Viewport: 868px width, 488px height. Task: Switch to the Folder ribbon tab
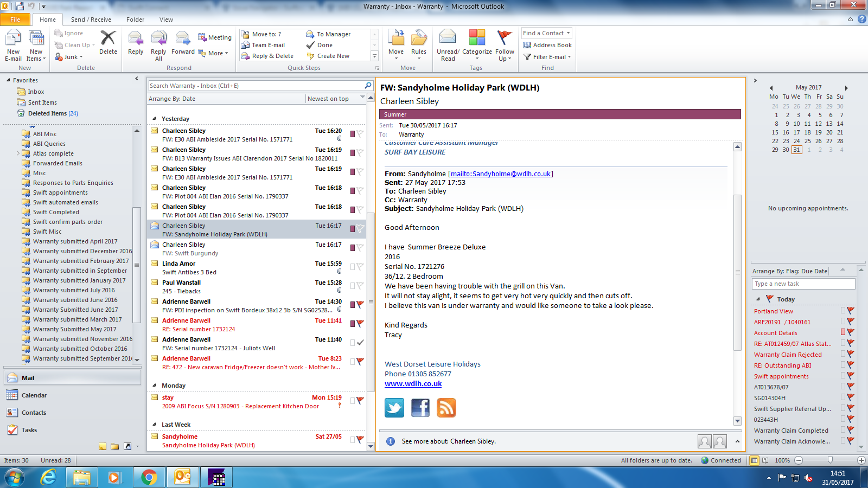point(135,20)
